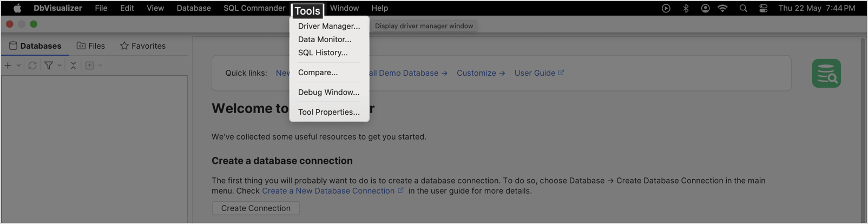Click the vertical scrollbar on the right
868x224 pixels.
(x=863, y=130)
